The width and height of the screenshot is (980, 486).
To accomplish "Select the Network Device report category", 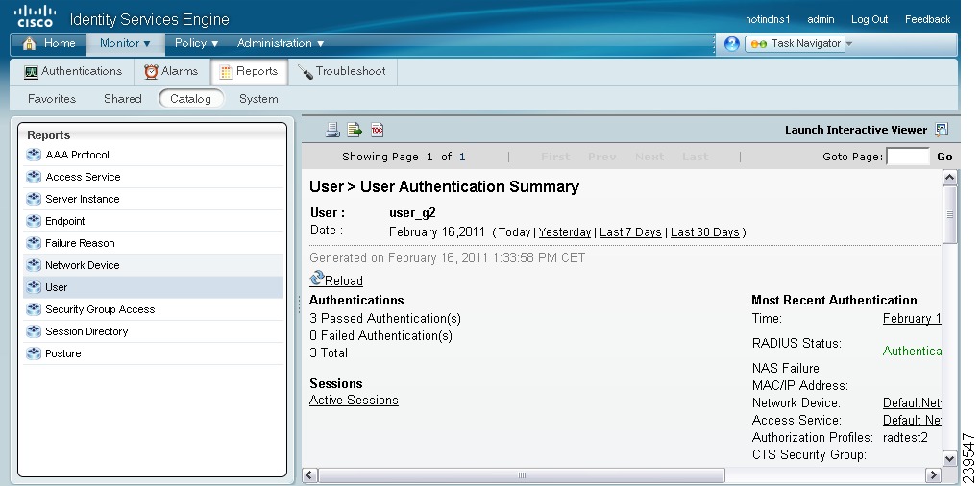I will 154,265.
